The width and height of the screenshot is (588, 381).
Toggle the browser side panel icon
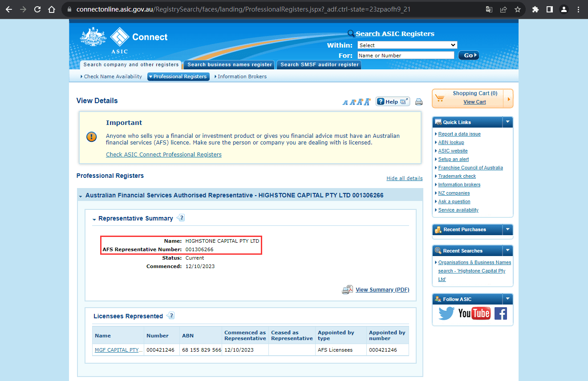[550, 9]
